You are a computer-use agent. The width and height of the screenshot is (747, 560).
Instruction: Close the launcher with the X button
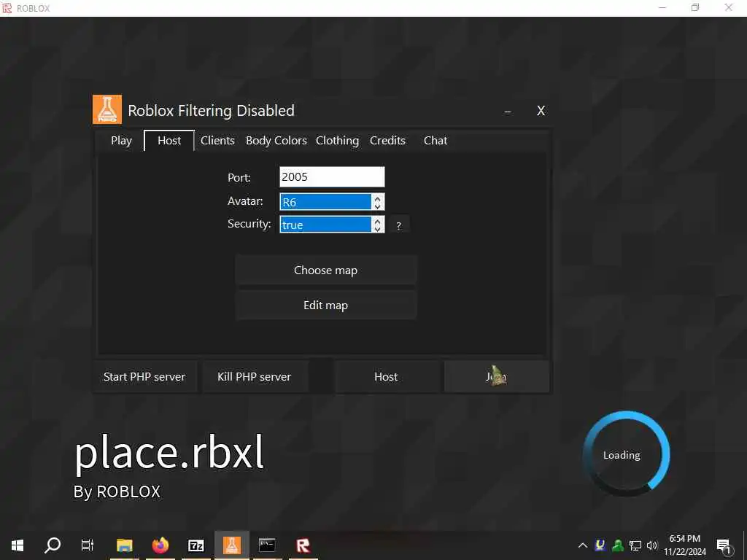tap(541, 111)
